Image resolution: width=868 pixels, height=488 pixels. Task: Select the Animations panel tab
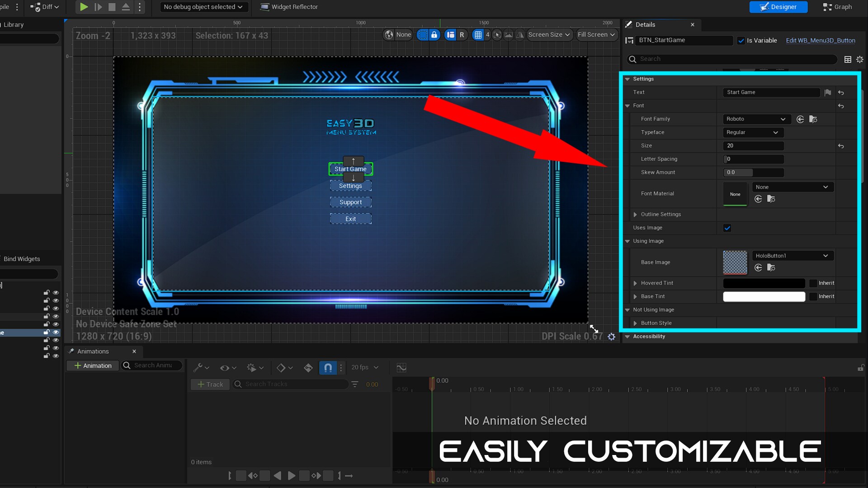pyautogui.click(x=93, y=352)
